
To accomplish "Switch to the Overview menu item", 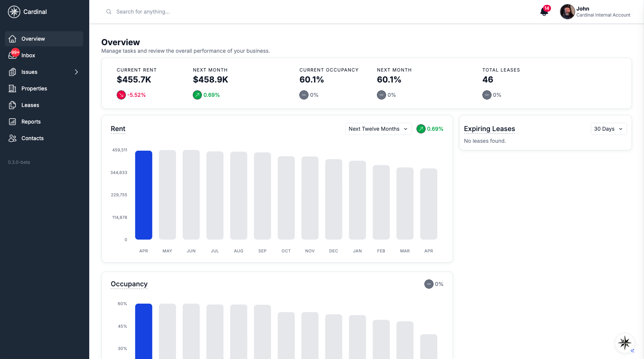I will click(x=33, y=38).
